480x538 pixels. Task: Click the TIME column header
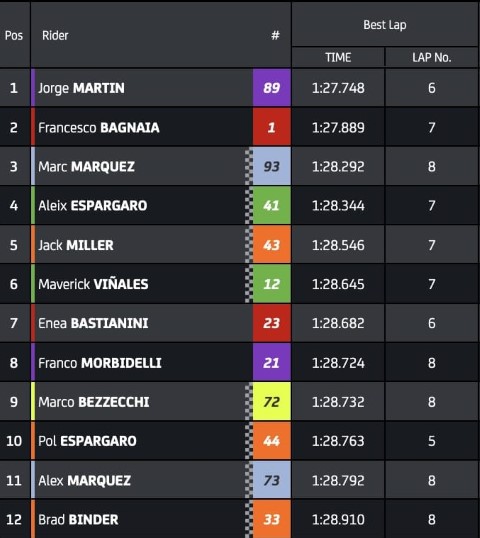click(x=338, y=57)
